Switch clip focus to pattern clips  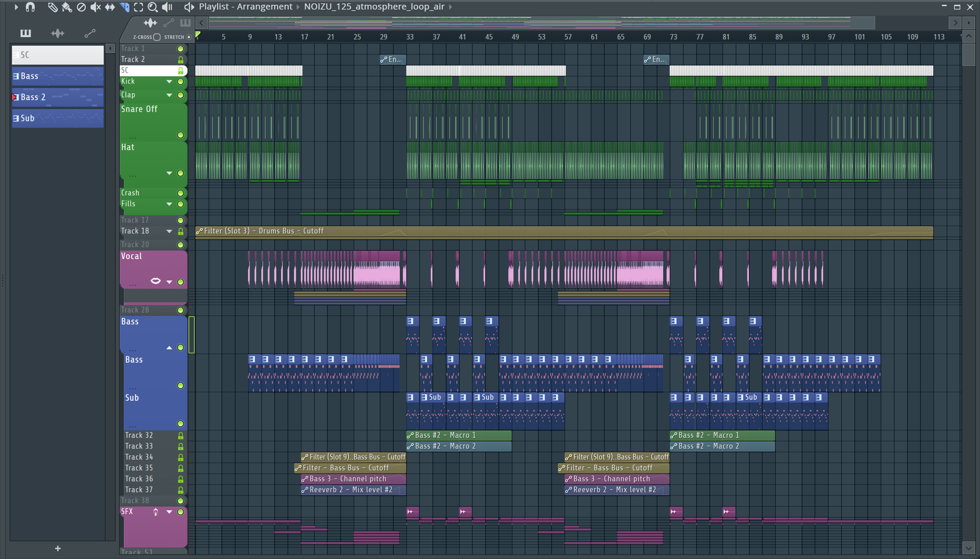point(185,23)
